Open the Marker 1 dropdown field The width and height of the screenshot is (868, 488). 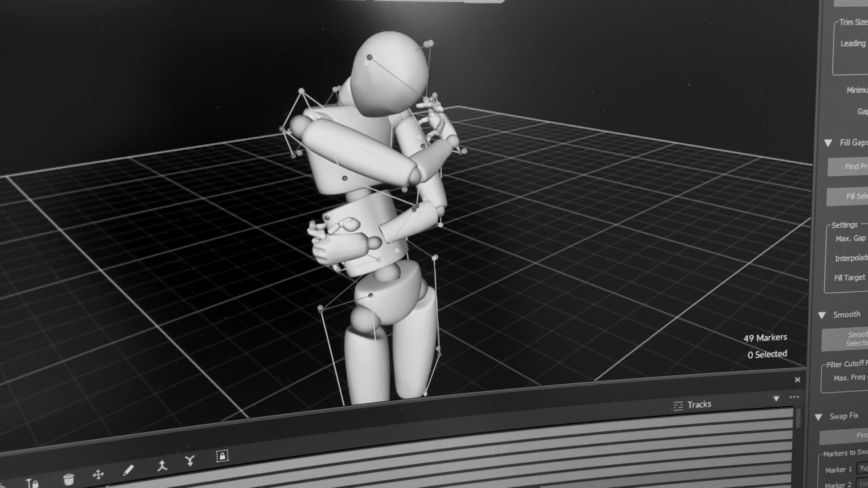(x=863, y=468)
